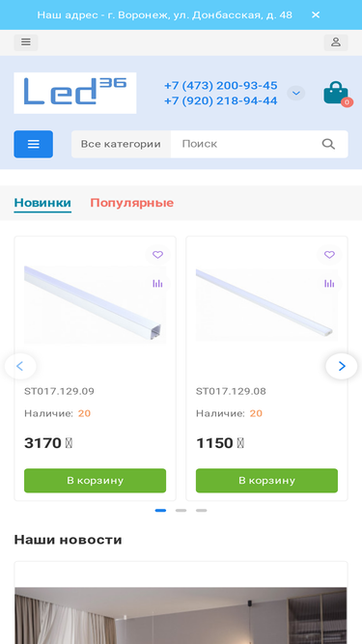The image size is (362, 644).
Task: Switch to the "Новинки" tab
Action: [x=42, y=203]
